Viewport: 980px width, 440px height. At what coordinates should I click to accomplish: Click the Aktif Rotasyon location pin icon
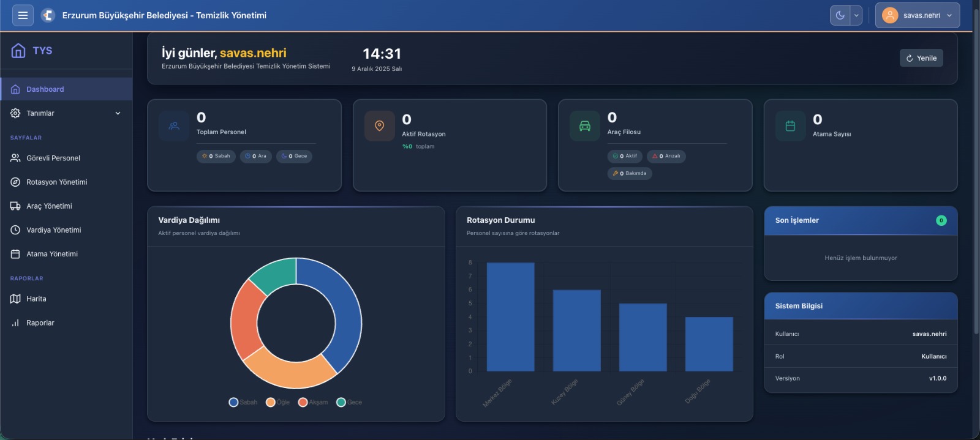[x=379, y=126]
